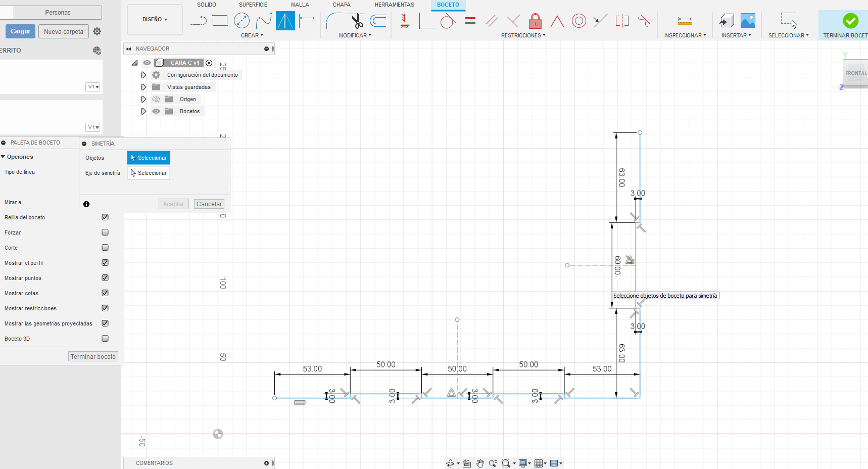Click the Measure ruler icon
Image resolution: width=868 pixels, height=469 pixels.
point(685,21)
